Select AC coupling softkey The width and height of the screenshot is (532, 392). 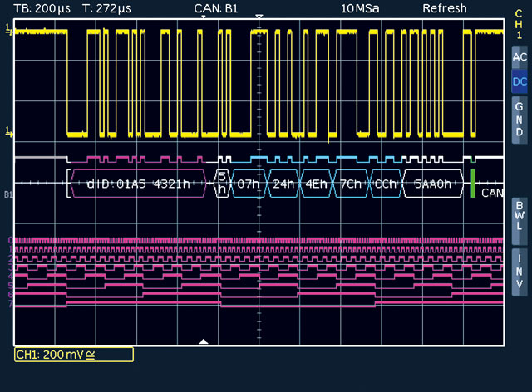click(x=520, y=57)
